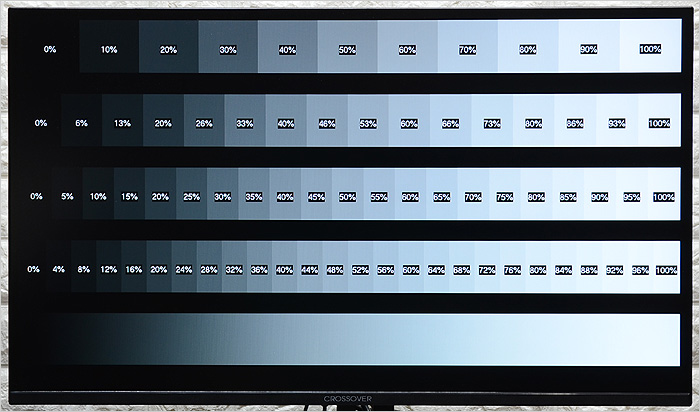Pick the 90% swatch in the top row
The image size is (700, 412).
[589, 50]
